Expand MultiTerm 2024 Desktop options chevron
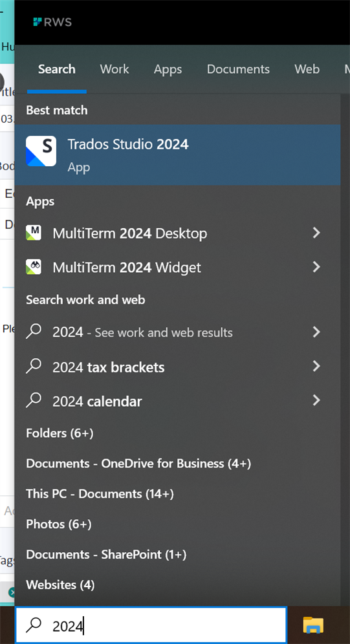The image size is (350, 644). (316, 233)
